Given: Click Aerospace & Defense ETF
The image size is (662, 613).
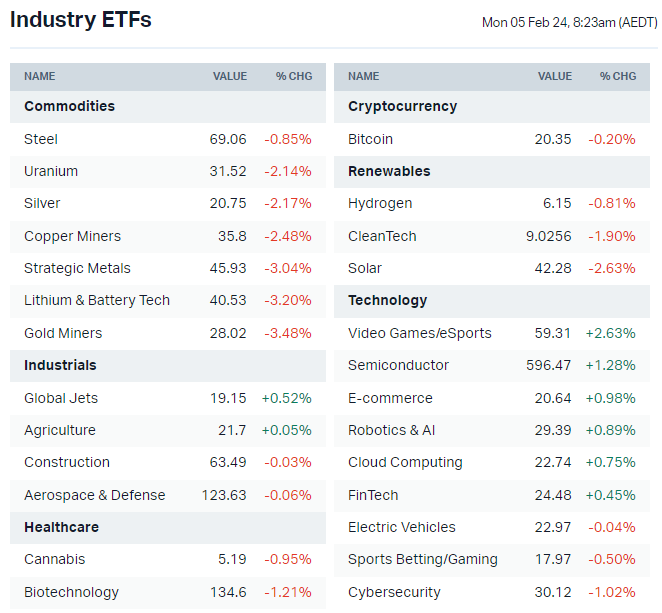Looking at the screenshot, I should 95,495.
